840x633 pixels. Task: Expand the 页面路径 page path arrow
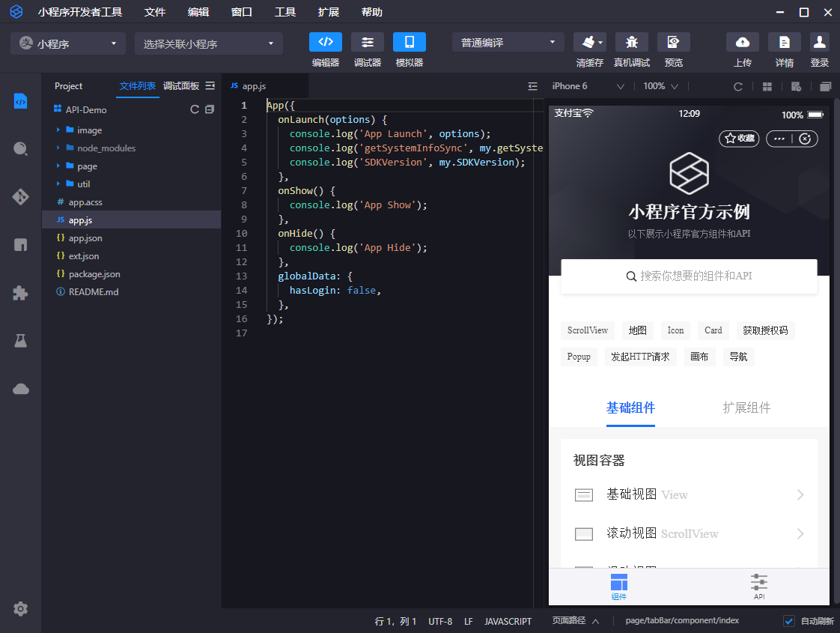click(x=596, y=621)
